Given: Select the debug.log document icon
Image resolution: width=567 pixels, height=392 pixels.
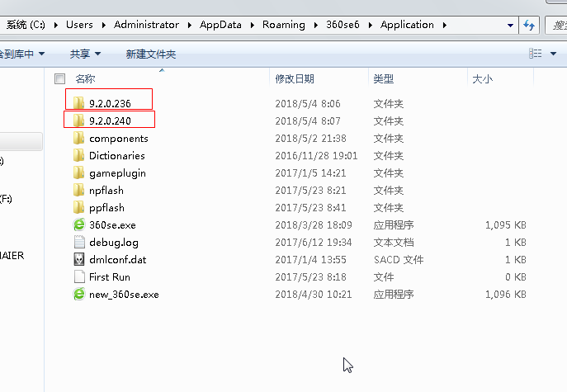Looking at the screenshot, I should (79, 242).
